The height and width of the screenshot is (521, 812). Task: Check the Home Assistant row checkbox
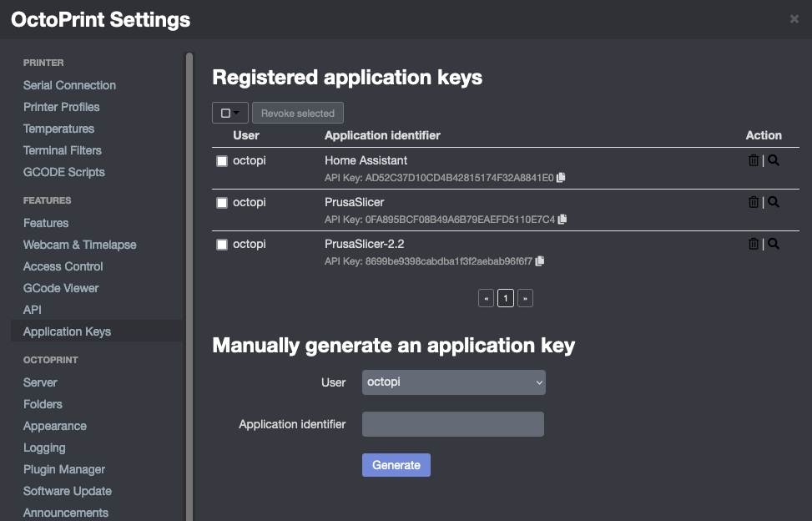coord(222,161)
